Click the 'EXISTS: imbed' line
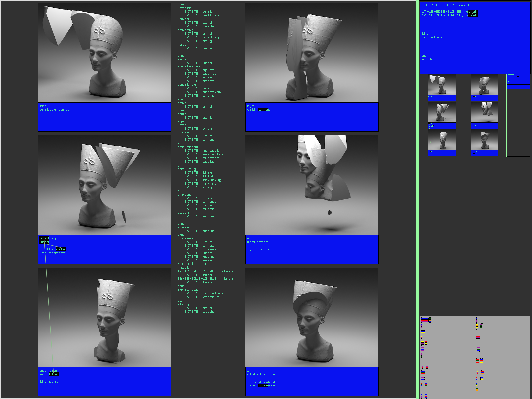This screenshot has height=399, width=532. pos(199,209)
